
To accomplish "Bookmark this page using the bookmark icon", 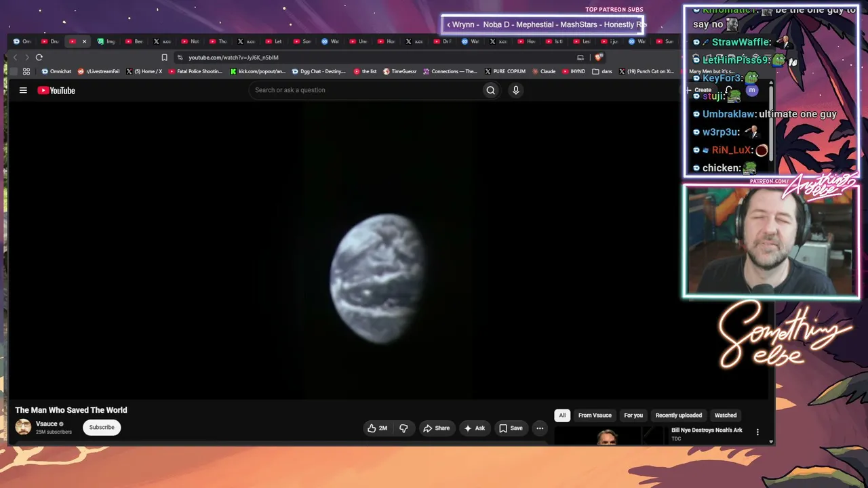I will [164, 58].
